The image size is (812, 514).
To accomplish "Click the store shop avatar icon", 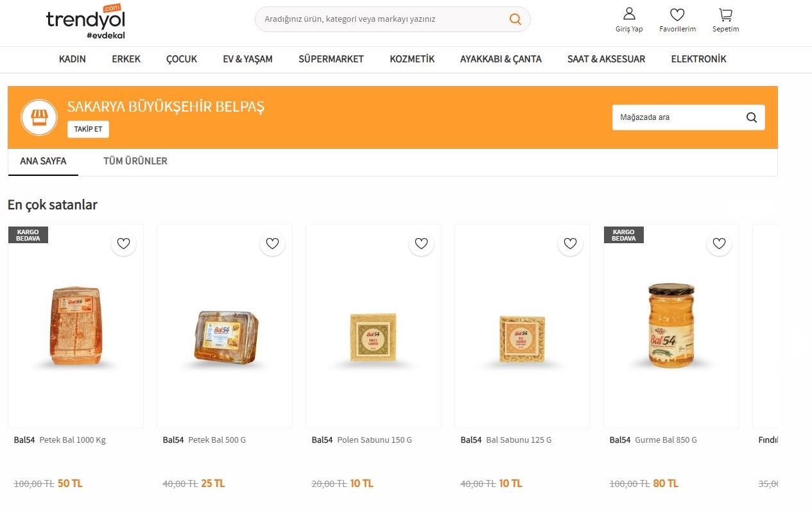I will [39, 117].
